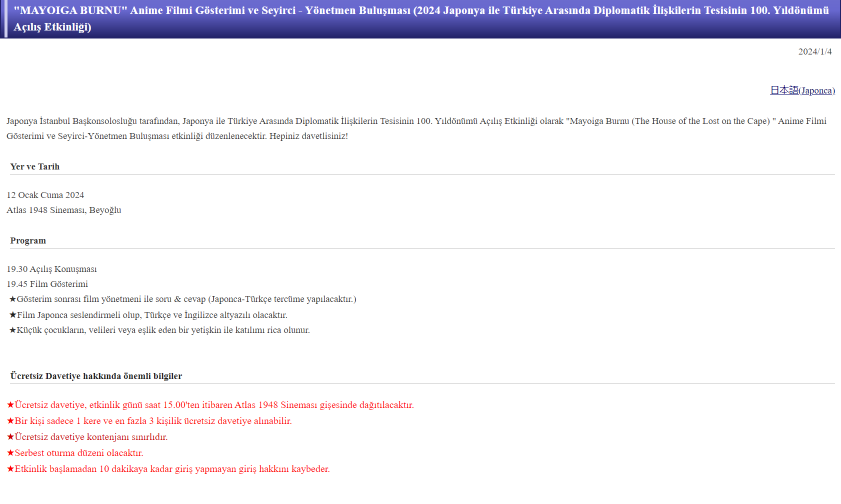Select the red star before "Ücretsiz davetiye kontenjanı"
The width and height of the screenshot is (841, 504).
(x=10, y=437)
